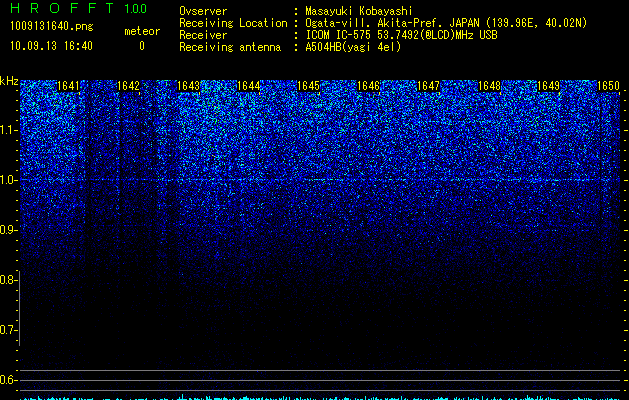Viewport: 629px width, 400px height.
Task: Click the date stamp 10.09.13 16:40
Action: point(51,46)
